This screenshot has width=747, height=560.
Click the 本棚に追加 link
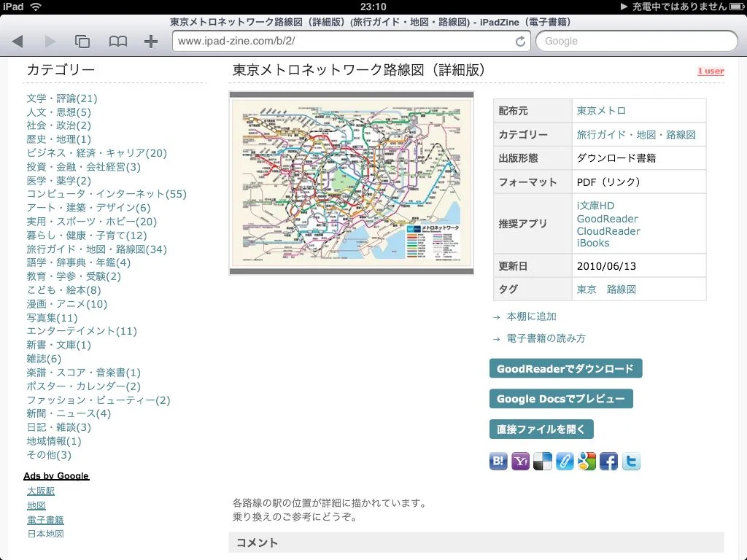click(531, 316)
